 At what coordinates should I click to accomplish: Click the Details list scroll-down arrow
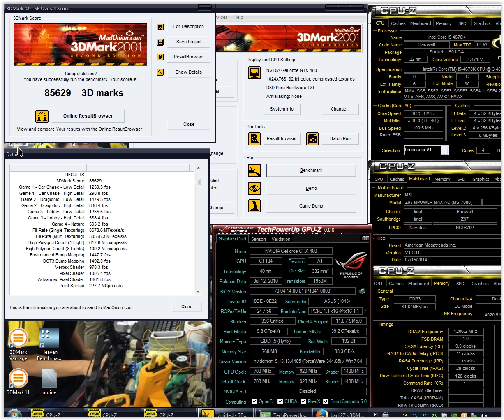click(x=198, y=291)
